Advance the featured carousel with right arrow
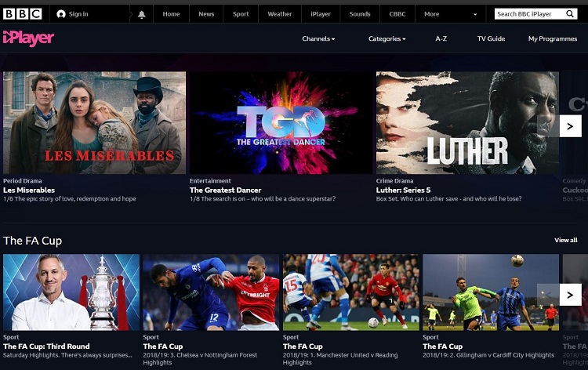Screen dimensions: 588x370 coord(571,126)
